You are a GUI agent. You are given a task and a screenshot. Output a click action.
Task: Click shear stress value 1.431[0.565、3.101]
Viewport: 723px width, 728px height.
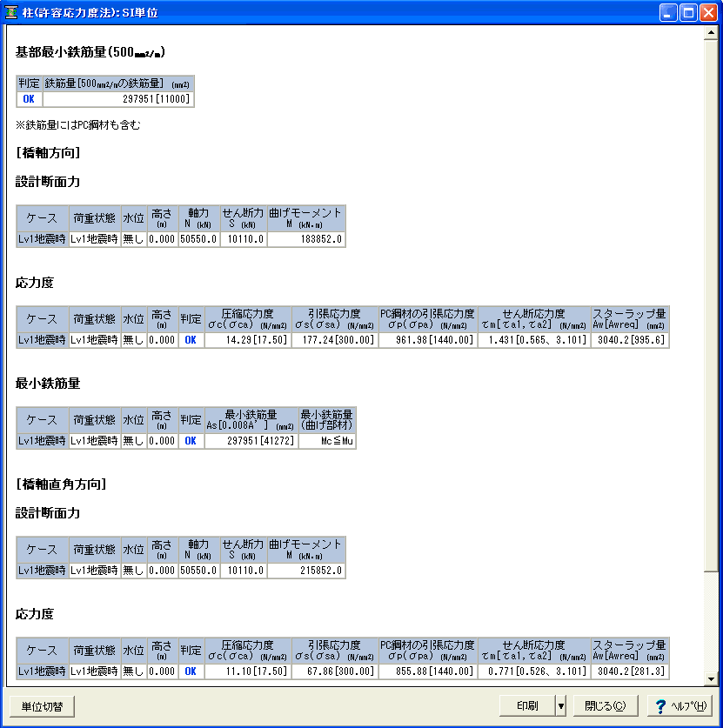tap(534, 340)
